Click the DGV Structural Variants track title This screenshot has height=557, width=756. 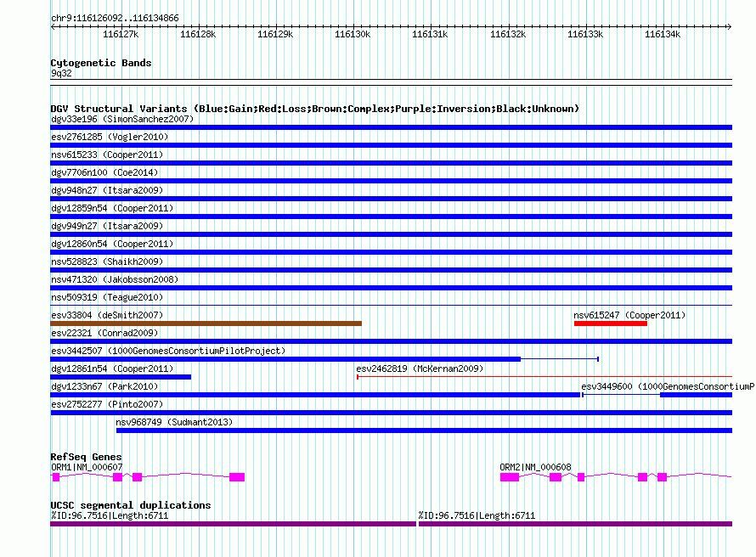[x=315, y=109]
